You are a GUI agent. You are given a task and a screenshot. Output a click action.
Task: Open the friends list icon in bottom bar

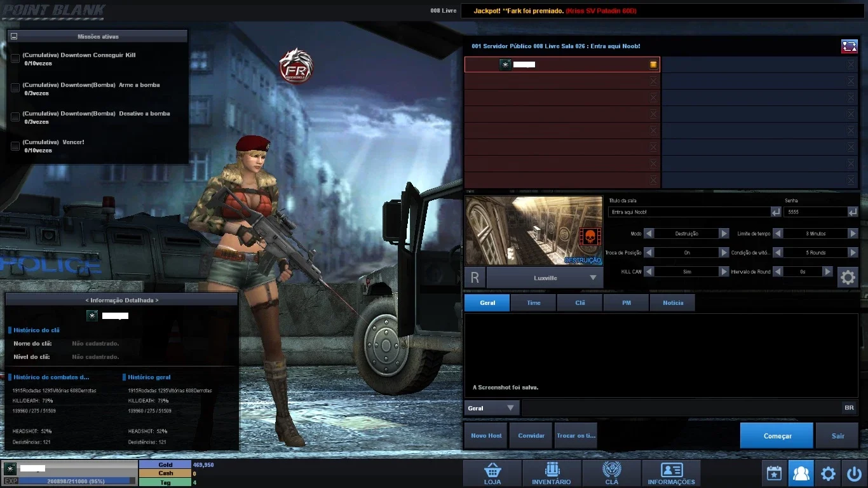pyautogui.click(x=801, y=474)
